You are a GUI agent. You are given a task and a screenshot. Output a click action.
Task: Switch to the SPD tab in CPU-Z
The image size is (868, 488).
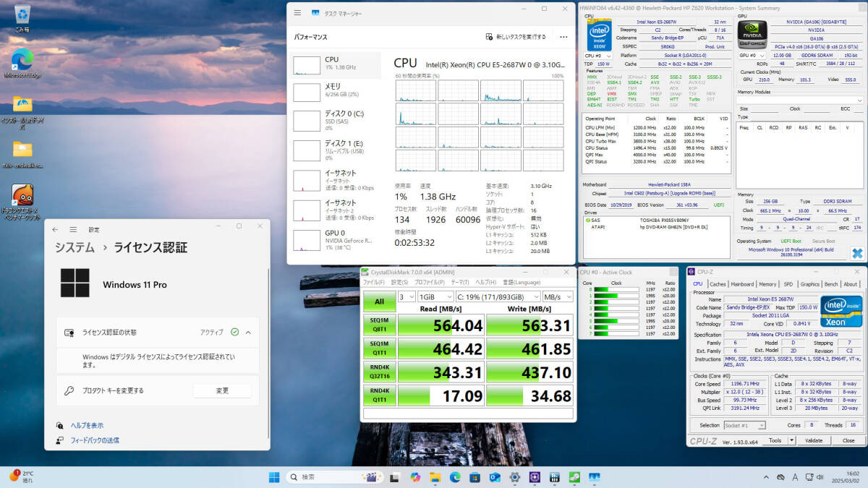[x=788, y=284]
